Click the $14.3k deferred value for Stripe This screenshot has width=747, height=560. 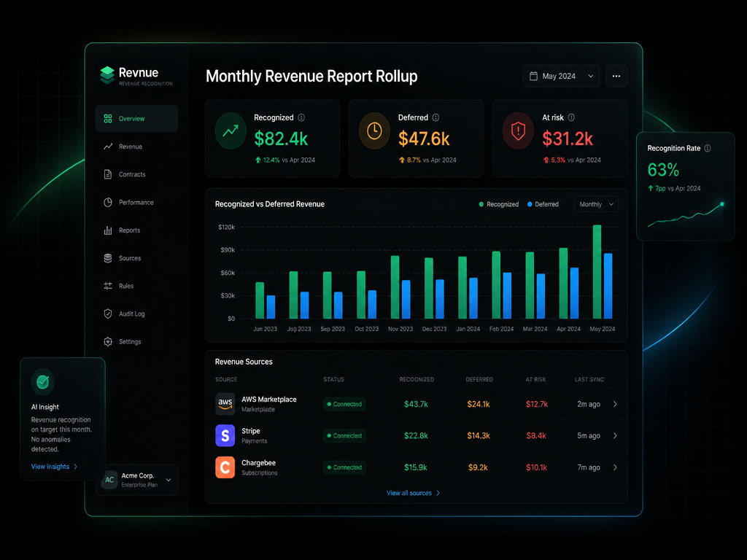point(479,436)
